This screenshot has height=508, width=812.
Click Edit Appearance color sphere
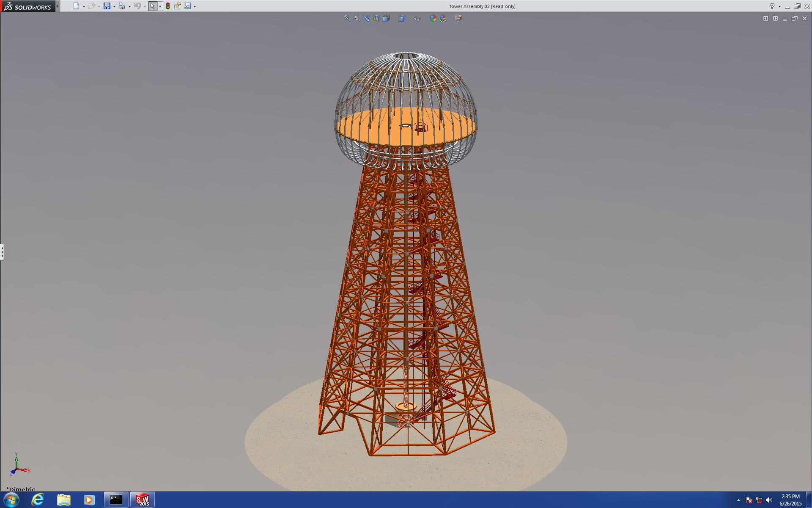pos(433,18)
